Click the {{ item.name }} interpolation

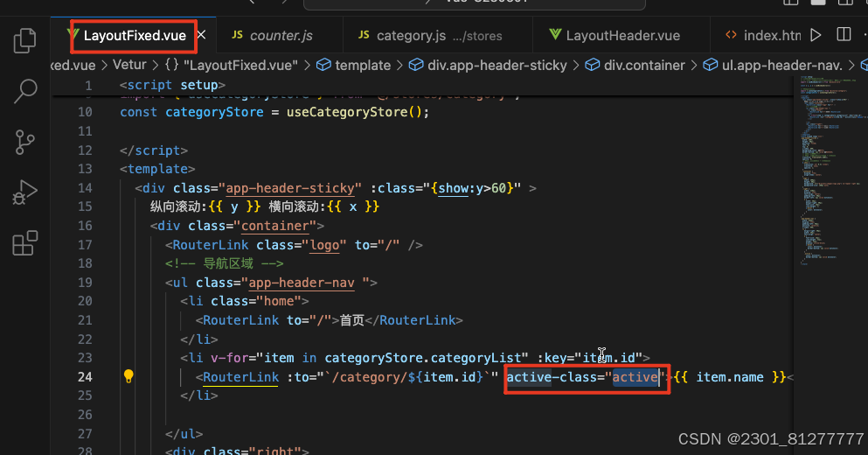(x=729, y=377)
